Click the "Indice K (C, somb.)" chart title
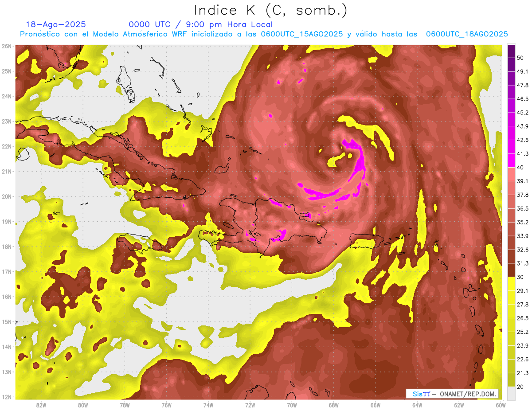This screenshot has height=411, width=532. pos(271,10)
